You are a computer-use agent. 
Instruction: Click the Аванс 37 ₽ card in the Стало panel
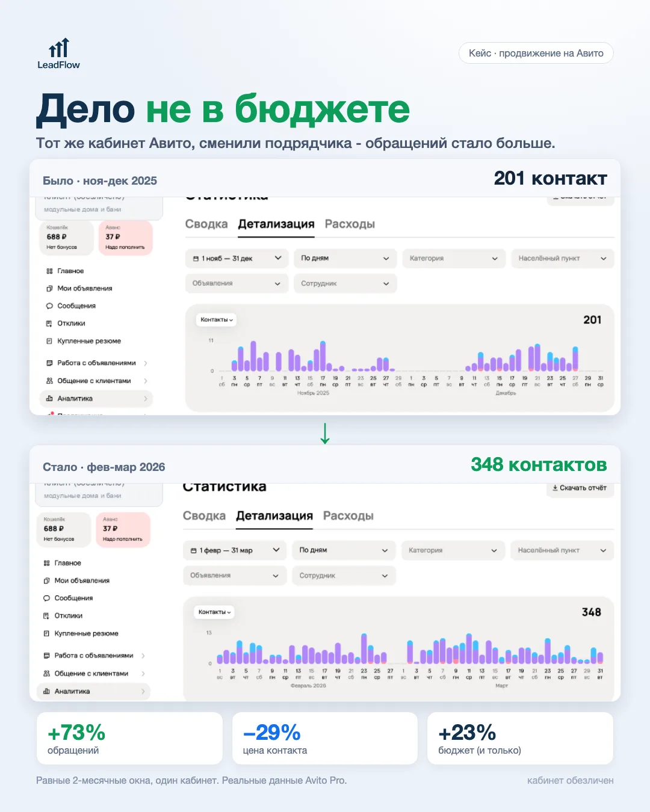[x=123, y=529]
